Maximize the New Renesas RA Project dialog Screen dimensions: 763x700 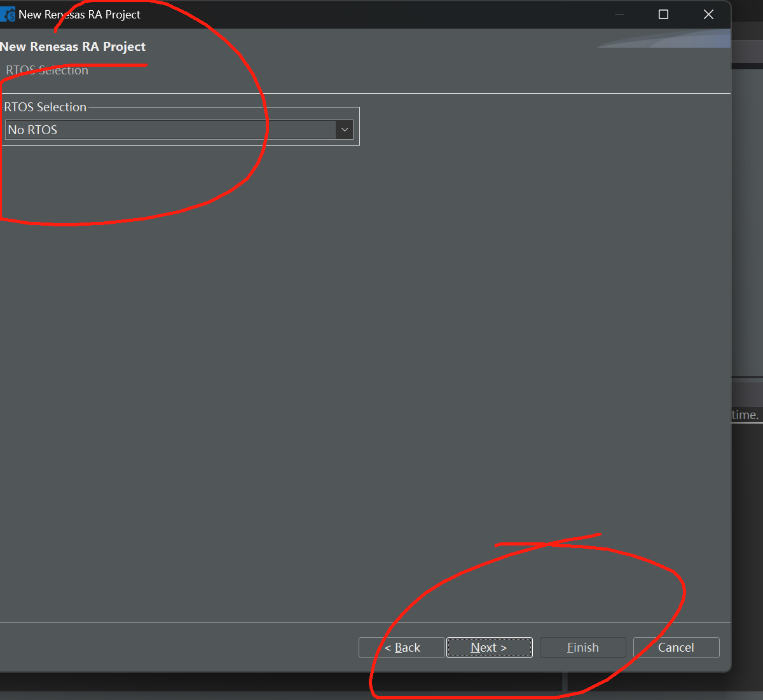click(663, 14)
